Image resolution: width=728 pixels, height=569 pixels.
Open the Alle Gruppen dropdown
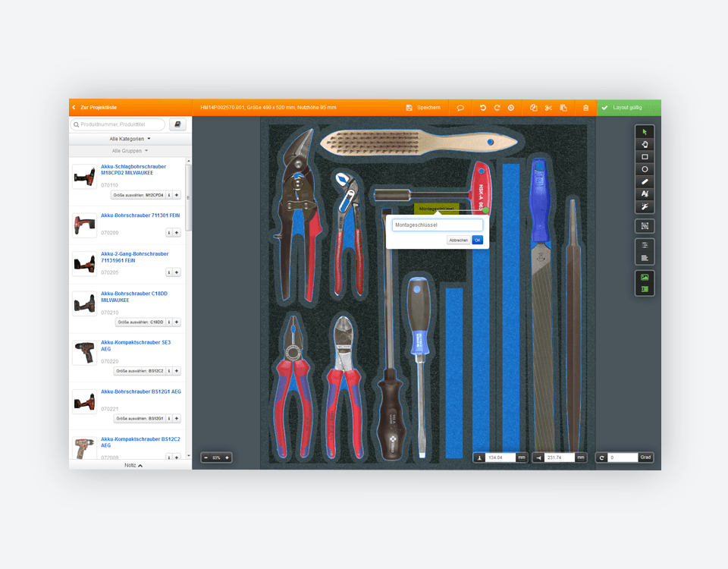[x=130, y=150]
